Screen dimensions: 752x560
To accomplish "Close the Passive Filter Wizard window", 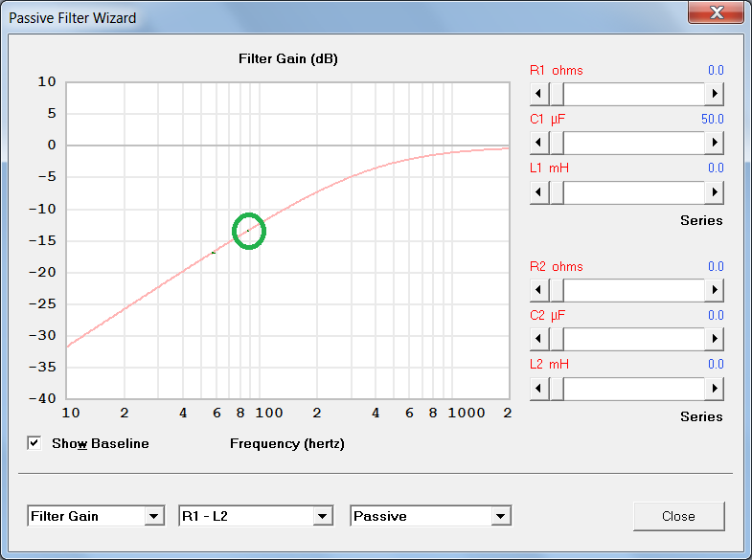I will pos(716,12).
